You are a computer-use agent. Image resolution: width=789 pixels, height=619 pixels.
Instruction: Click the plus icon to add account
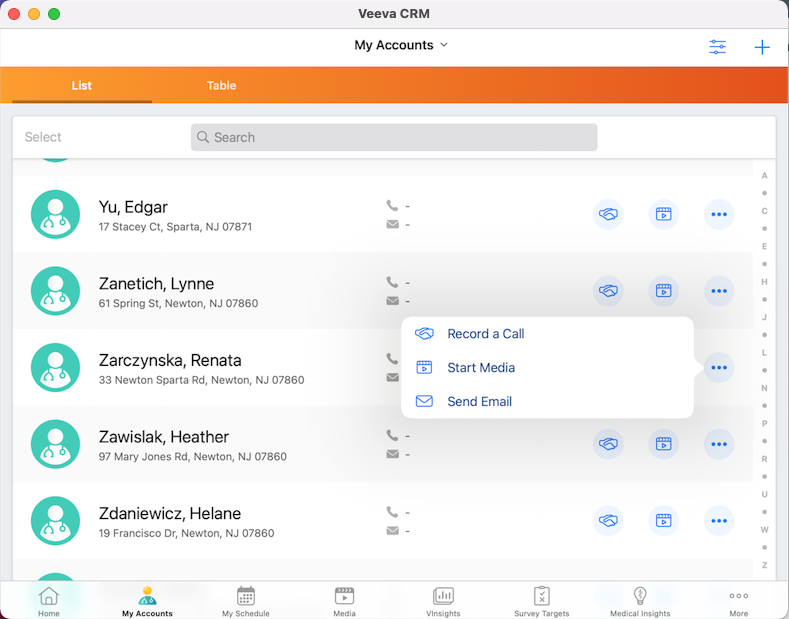click(x=762, y=47)
